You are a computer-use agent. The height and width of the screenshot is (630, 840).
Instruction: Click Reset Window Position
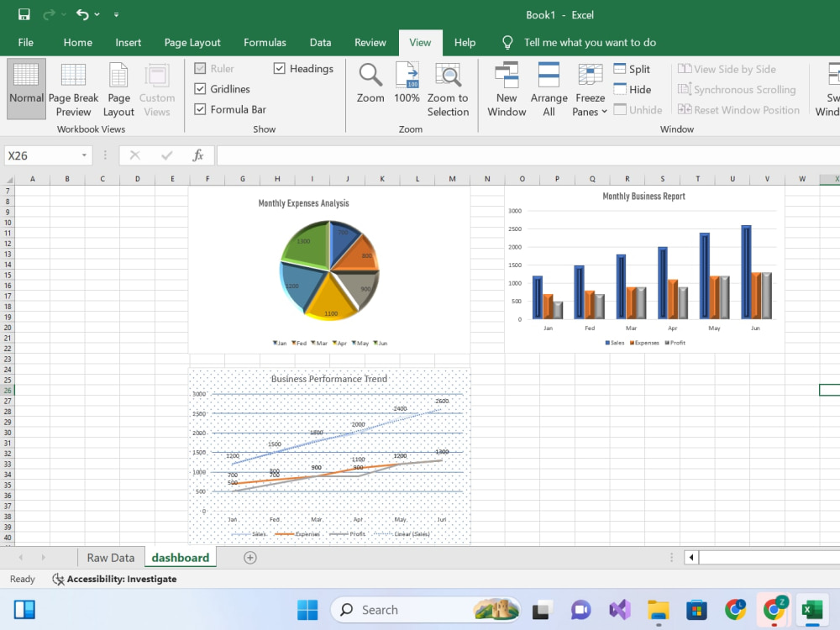(738, 110)
